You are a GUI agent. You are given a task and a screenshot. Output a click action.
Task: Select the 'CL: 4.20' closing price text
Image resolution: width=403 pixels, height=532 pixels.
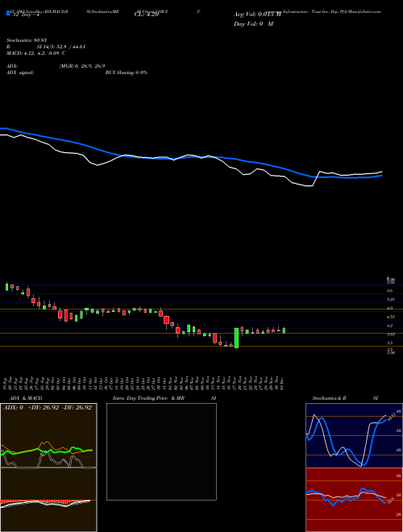tap(147, 15)
